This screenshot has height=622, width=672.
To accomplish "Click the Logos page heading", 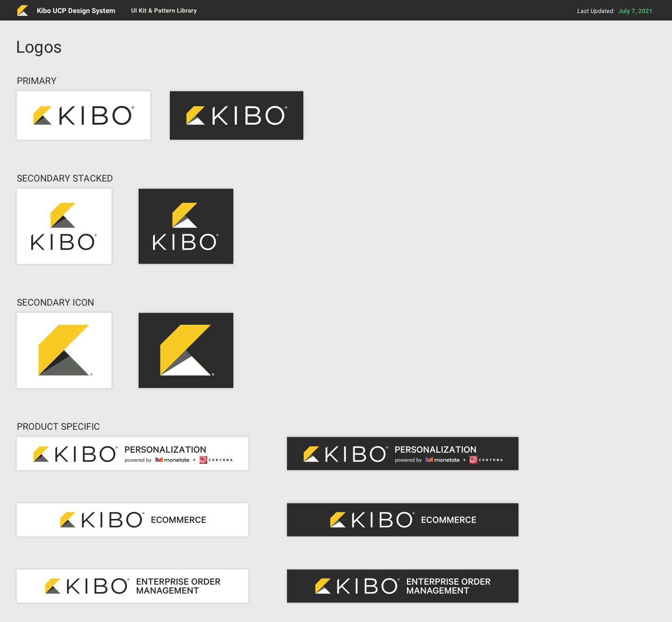I will coord(39,48).
